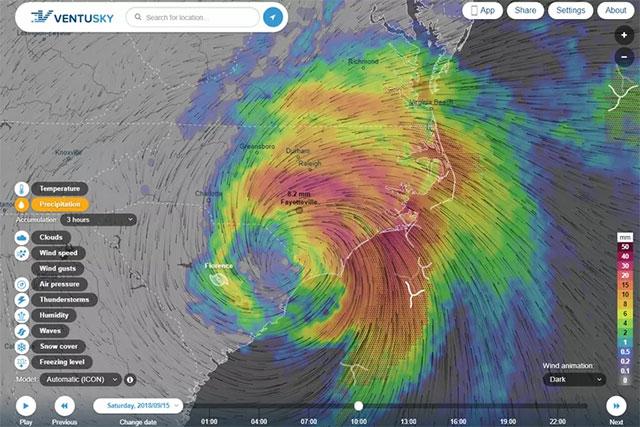
Task: Expand the Automatic (ICON) model dropdown
Action: point(81,380)
